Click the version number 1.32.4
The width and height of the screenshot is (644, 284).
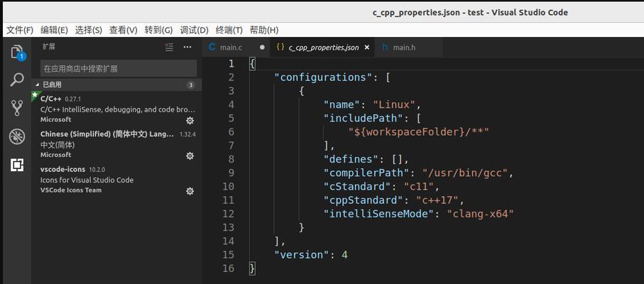[x=187, y=134]
